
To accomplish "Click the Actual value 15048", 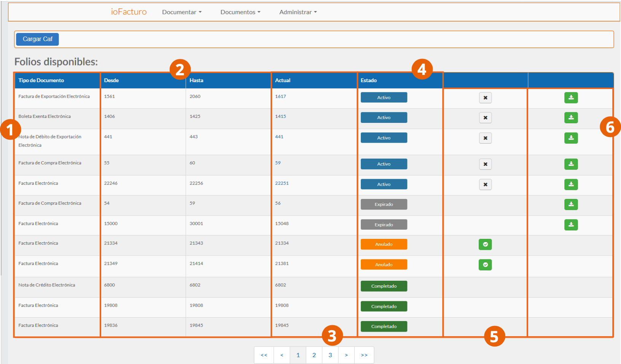I will pos(282,224).
